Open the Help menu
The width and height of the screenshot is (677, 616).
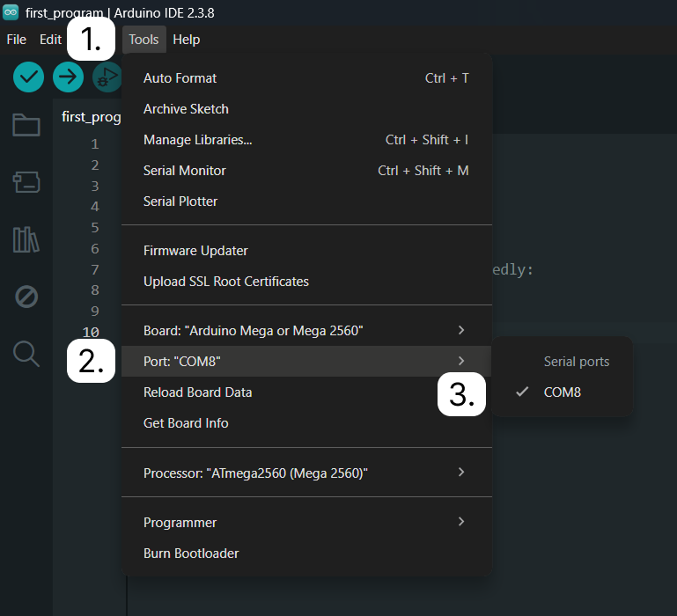(x=186, y=40)
